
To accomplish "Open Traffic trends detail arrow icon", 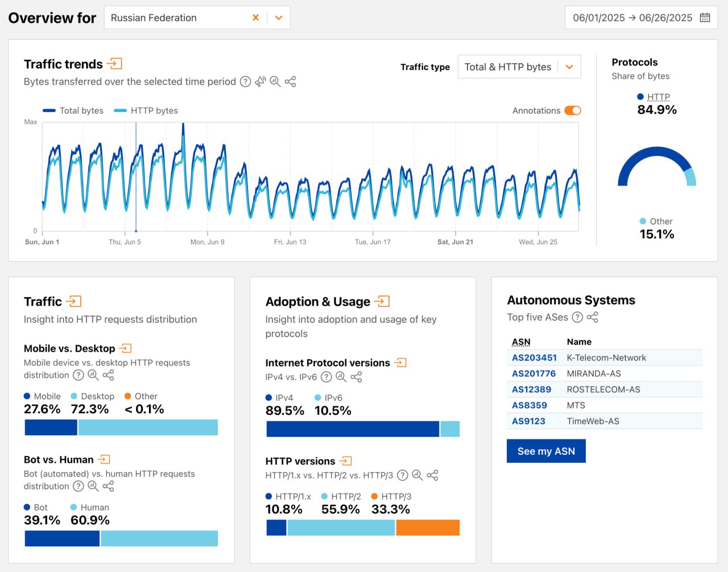I will 114,64.
